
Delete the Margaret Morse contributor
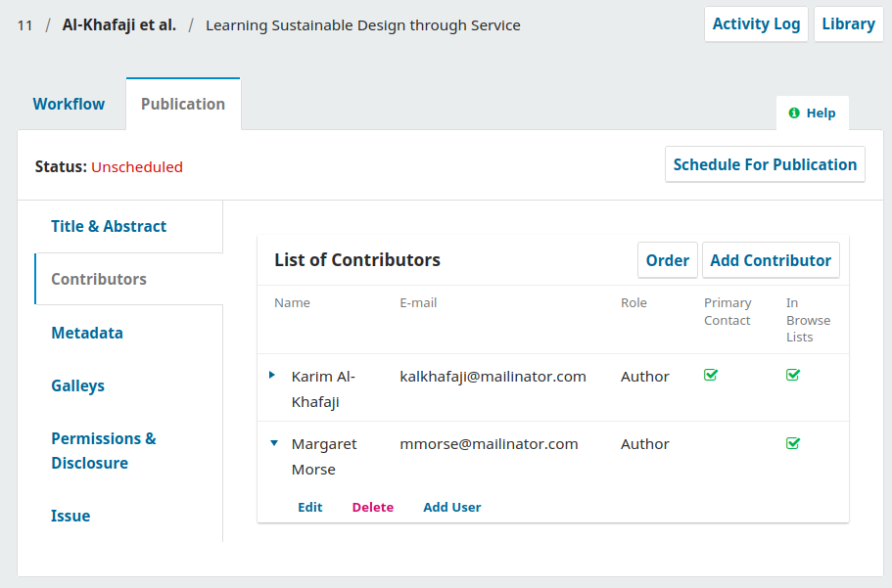373,507
